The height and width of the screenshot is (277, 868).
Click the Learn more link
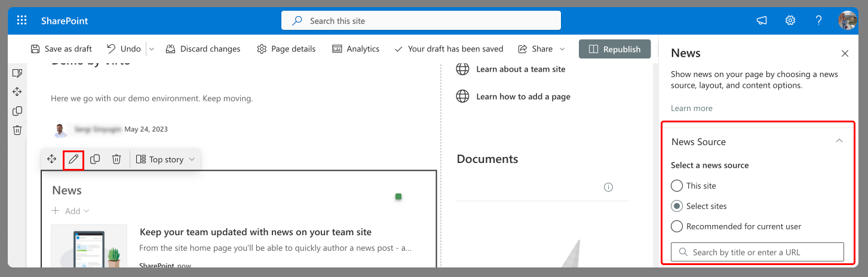(x=692, y=108)
